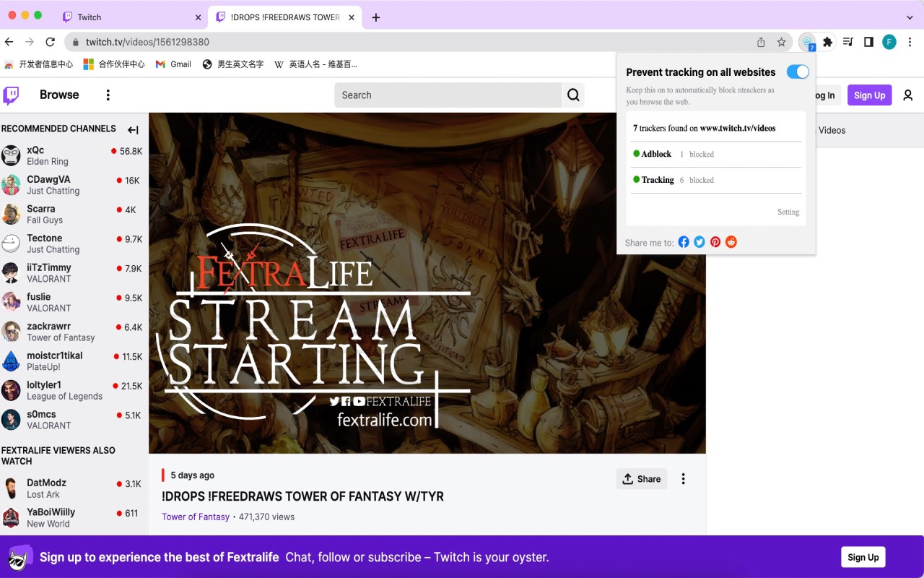Image resolution: width=924 pixels, height=578 pixels.
Task: Click Sign Up in the bottom banner
Action: tap(863, 557)
